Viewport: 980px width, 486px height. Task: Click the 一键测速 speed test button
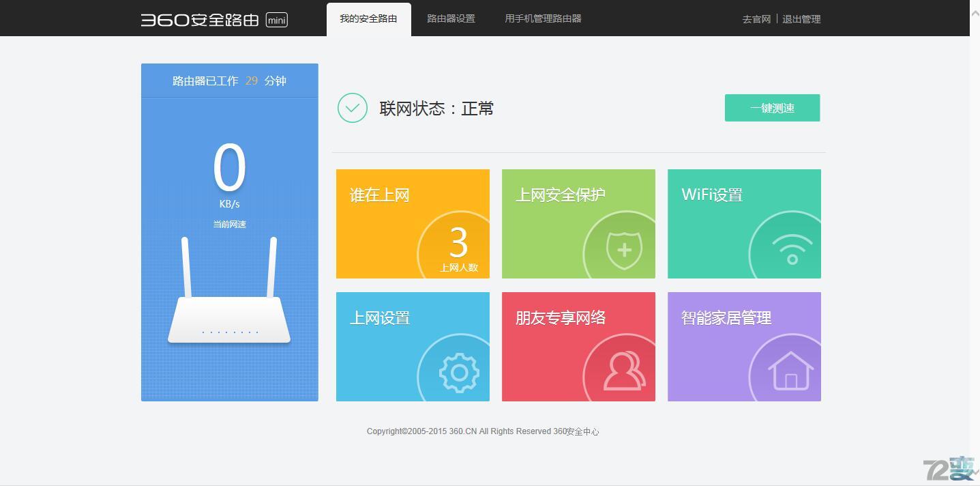[x=771, y=107]
